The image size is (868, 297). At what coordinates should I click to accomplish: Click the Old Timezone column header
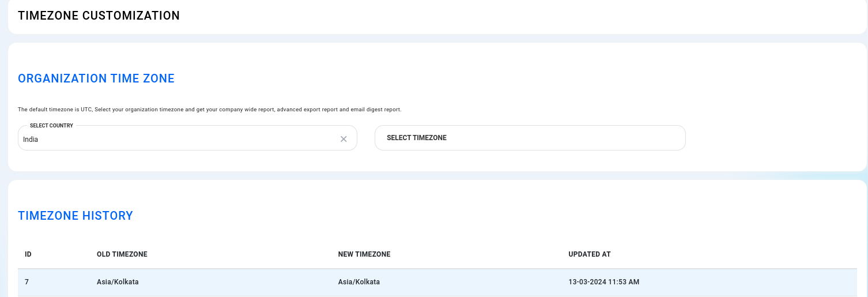pyautogui.click(x=122, y=254)
